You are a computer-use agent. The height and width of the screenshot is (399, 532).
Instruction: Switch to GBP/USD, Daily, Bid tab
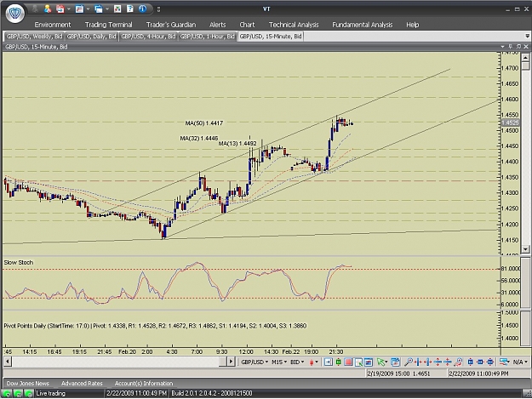(x=91, y=37)
